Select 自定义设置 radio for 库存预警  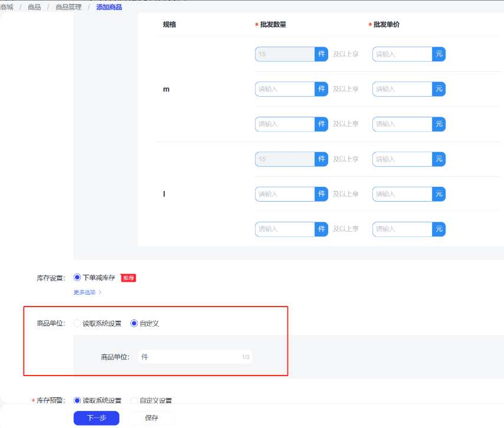click(x=134, y=400)
